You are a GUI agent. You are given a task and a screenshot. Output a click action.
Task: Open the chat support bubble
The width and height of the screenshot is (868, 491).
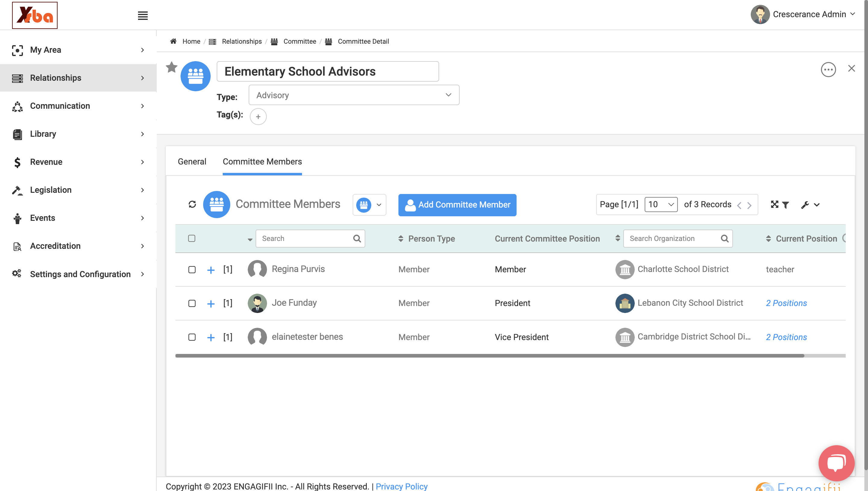tap(836, 463)
